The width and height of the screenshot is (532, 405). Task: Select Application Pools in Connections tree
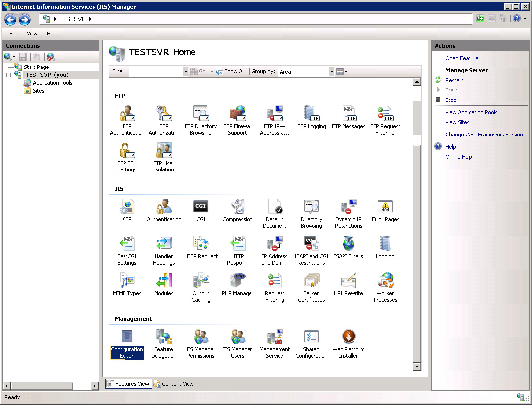[53, 83]
